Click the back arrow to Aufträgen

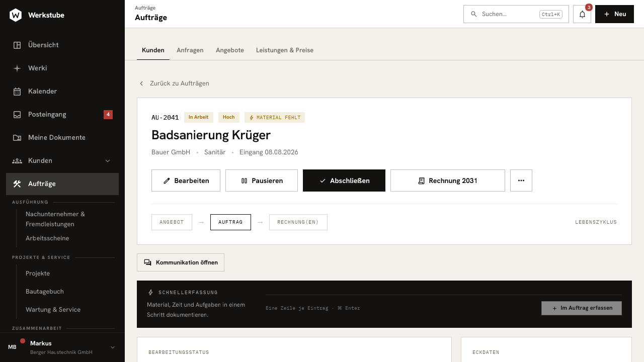pos(142,83)
